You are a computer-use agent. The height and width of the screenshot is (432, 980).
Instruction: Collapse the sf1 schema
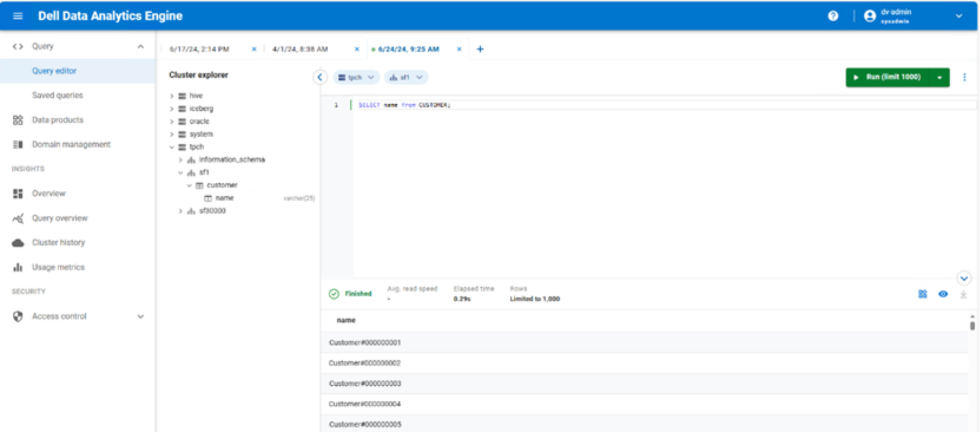(x=181, y=172)
